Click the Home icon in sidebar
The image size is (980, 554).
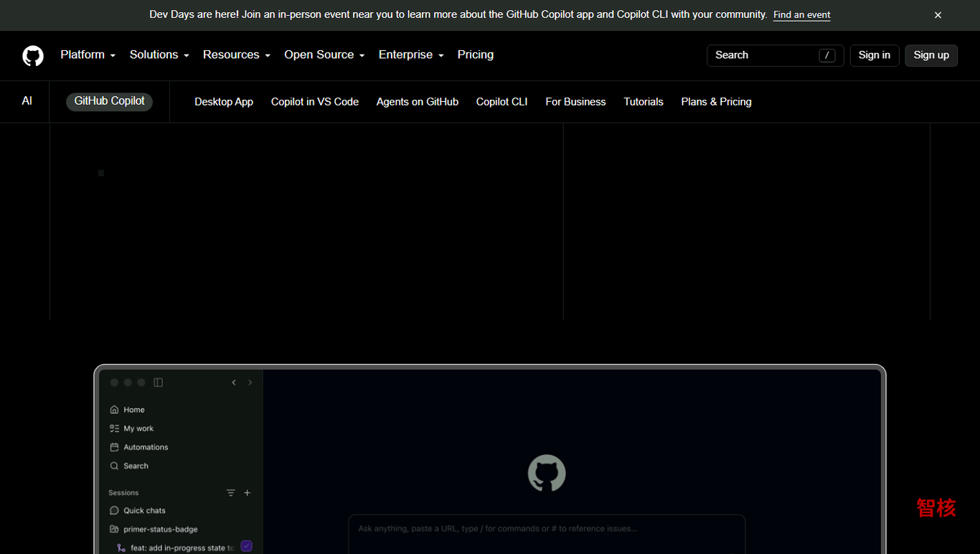coord(114,410)
